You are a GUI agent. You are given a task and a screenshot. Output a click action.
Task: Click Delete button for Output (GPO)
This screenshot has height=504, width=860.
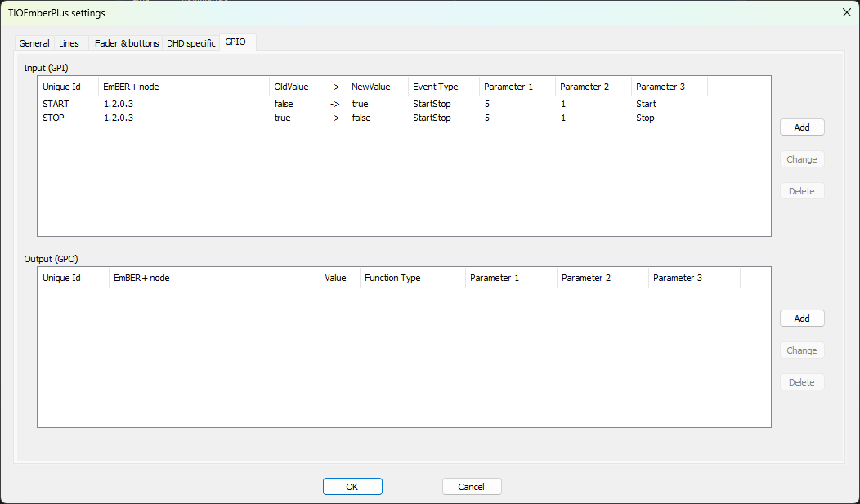click(802, 382)
